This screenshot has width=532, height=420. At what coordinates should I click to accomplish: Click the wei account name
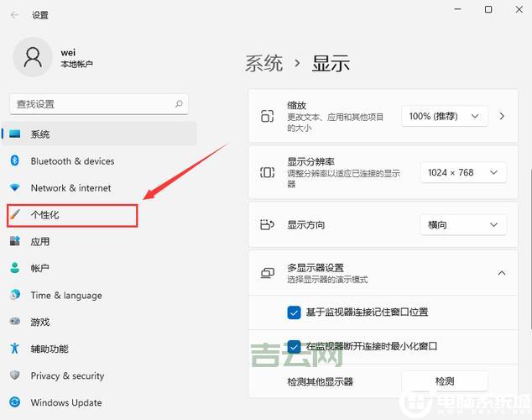click(68, 52)
